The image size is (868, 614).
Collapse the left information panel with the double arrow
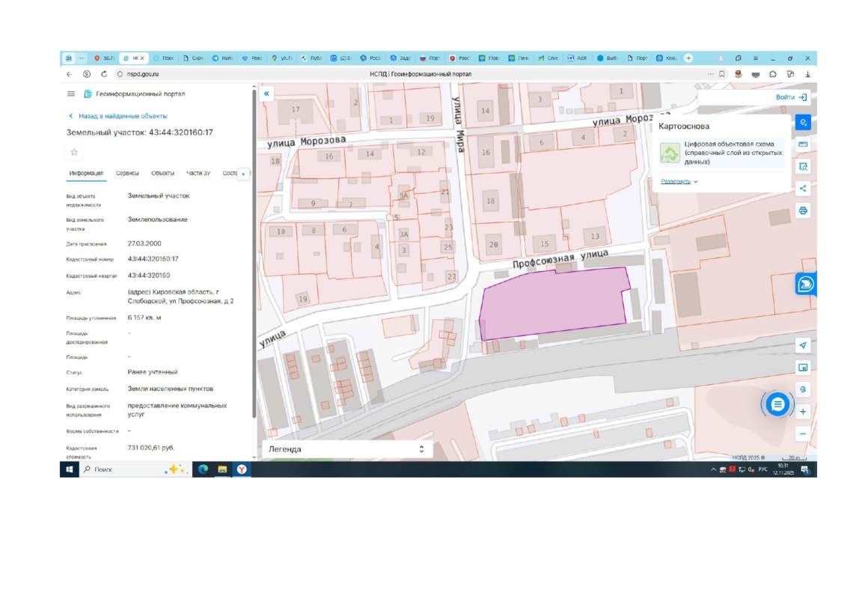click(266, 94)
